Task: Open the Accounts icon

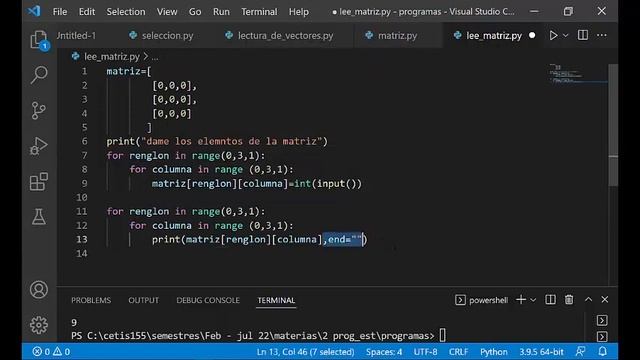Action: [39, 289]
